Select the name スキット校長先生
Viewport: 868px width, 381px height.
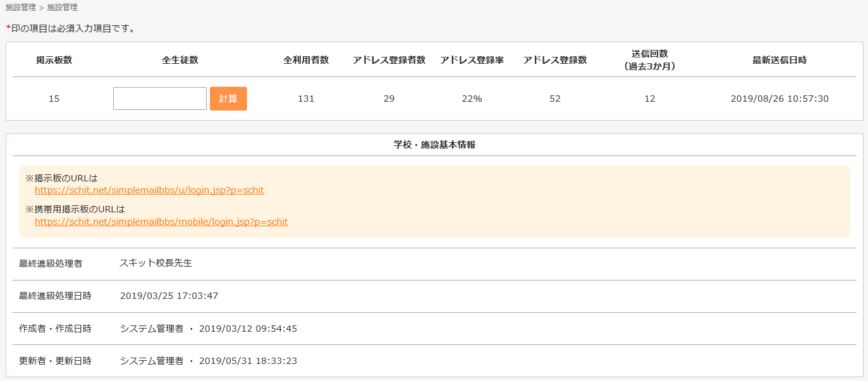click(x=156, y=263)
